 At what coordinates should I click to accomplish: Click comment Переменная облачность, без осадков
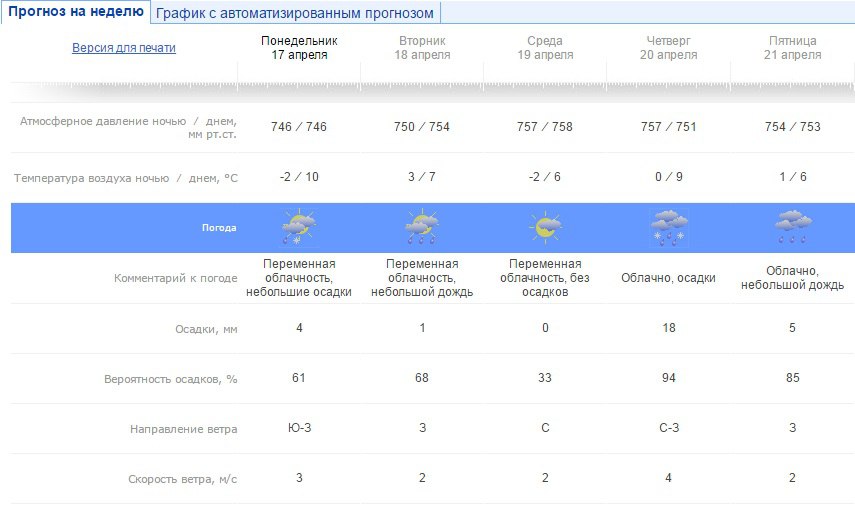tap(545, 278)
